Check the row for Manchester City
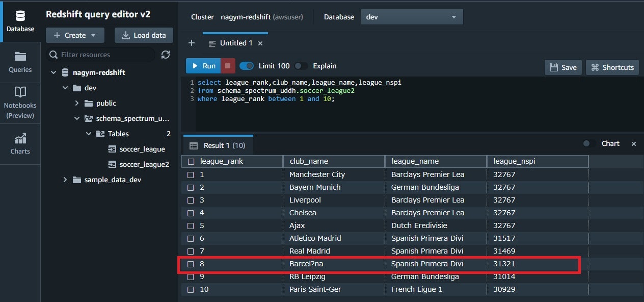 (x=191, y=174)
